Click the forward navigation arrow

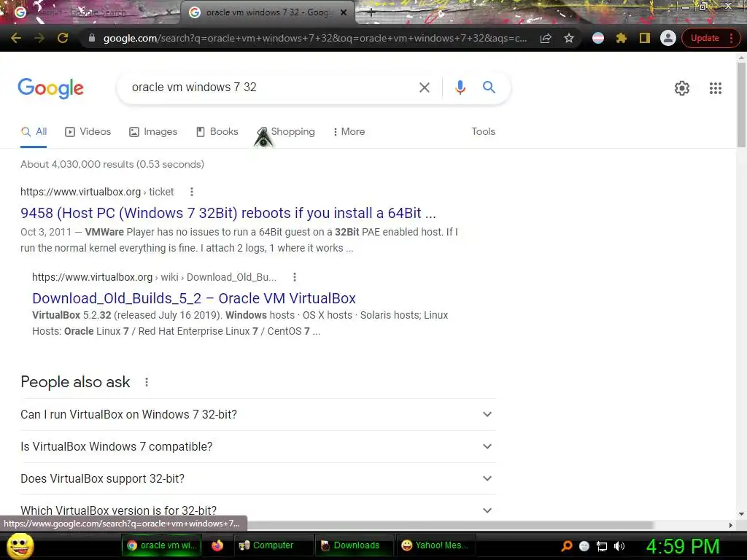pos(39,38)
